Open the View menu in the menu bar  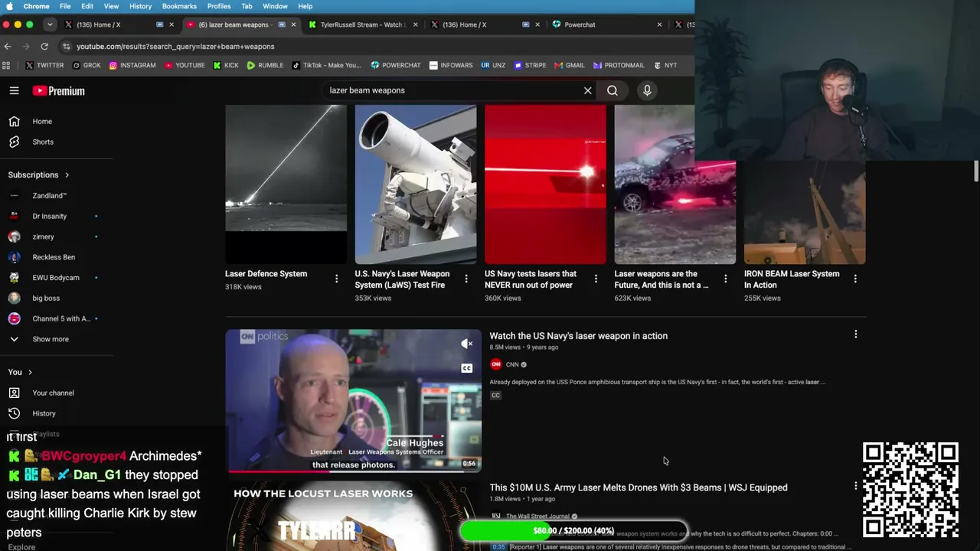(x=111, y=6)
